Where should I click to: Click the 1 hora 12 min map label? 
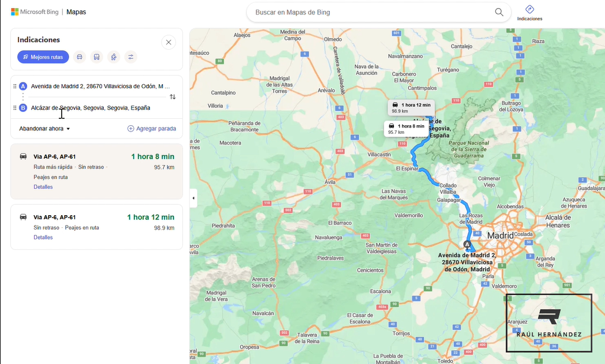point(411,108)
